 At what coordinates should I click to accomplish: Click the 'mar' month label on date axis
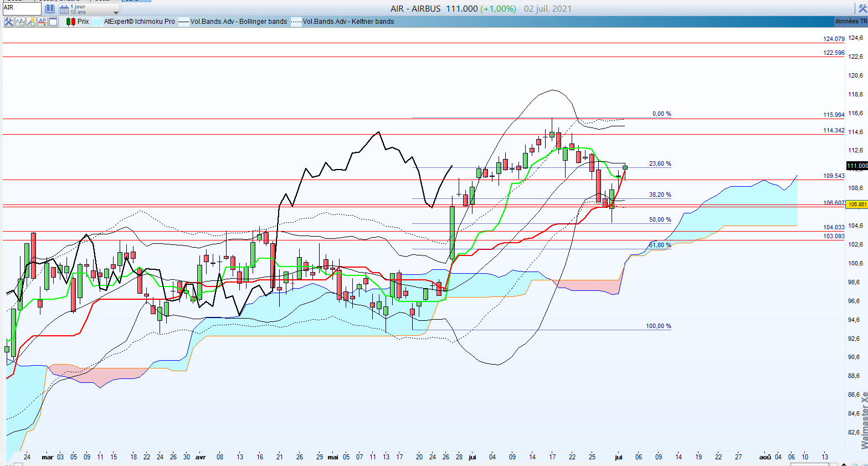coord(48,457)
